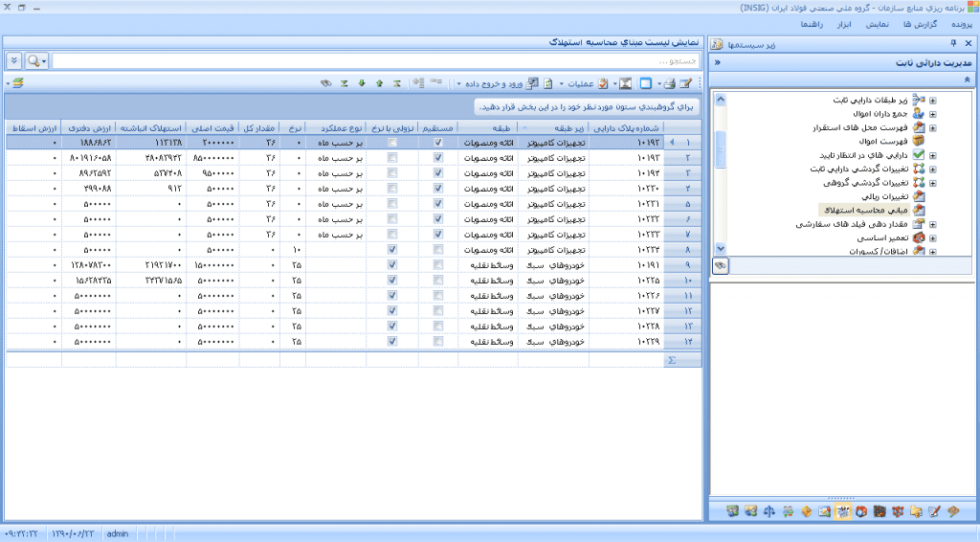The height and width of the screenshot is (542, 980).
Task: Click the binoculars icon in the grid toolbar
Action: pos(326,83)
